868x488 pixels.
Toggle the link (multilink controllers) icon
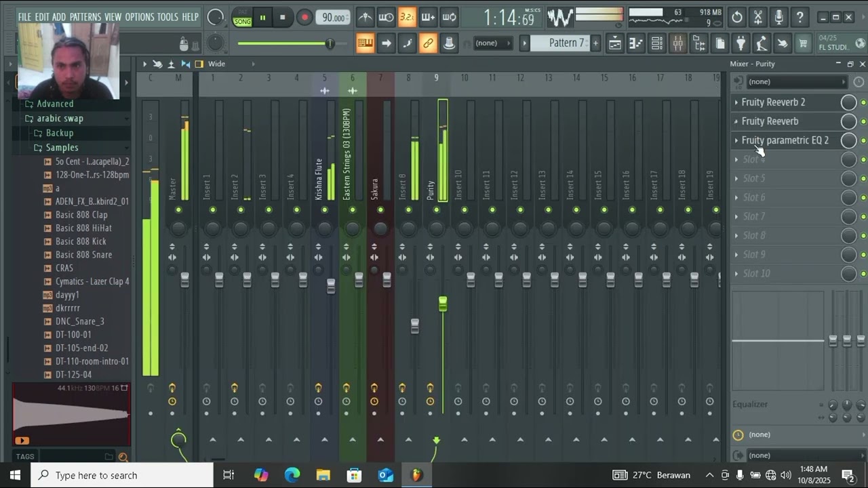[x=428, y=43]
